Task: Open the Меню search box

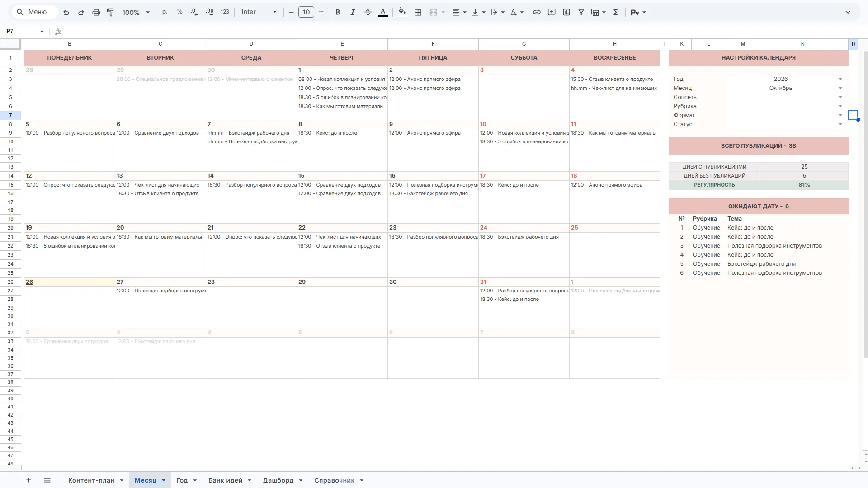Action: coord(34,12)
